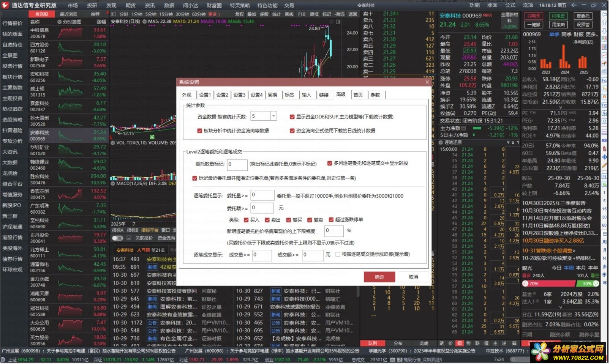610x364 pixels.
Task: Confirm settings with the 确定 button
Action: tap(379, 277)
